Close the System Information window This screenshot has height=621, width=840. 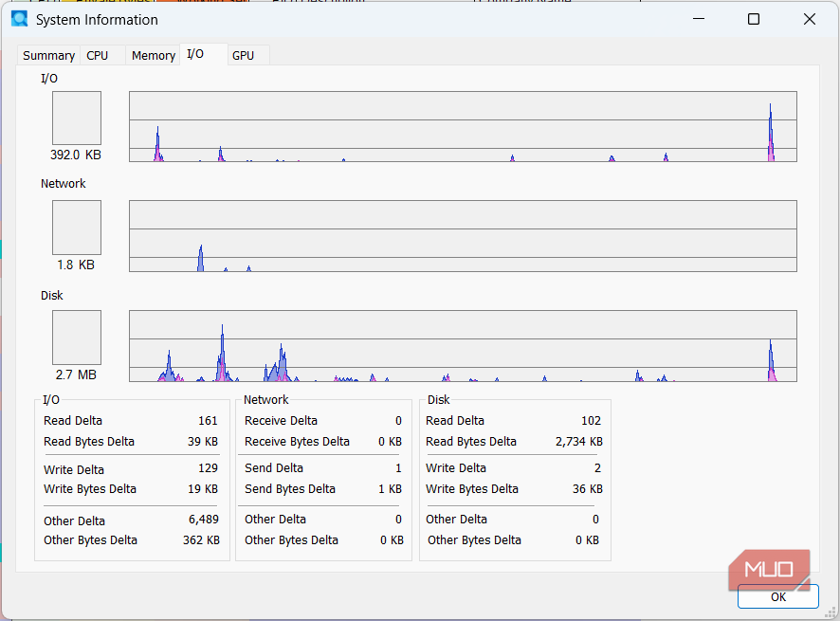pos(810,19)
